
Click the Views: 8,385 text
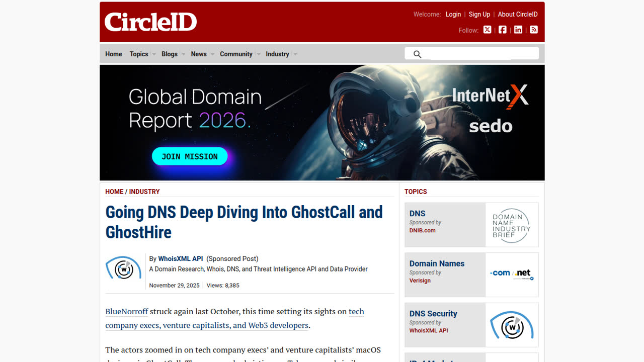tap(223, 285)
